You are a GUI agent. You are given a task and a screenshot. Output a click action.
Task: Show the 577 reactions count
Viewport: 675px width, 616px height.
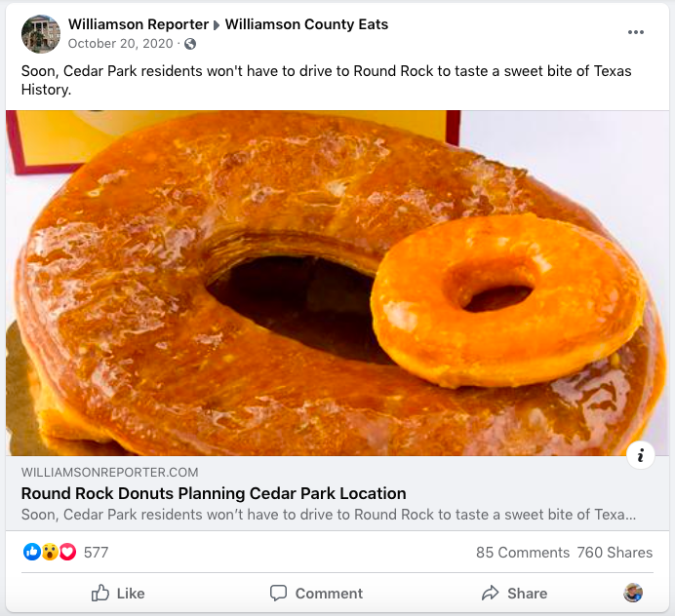click(x=96, y=553)
